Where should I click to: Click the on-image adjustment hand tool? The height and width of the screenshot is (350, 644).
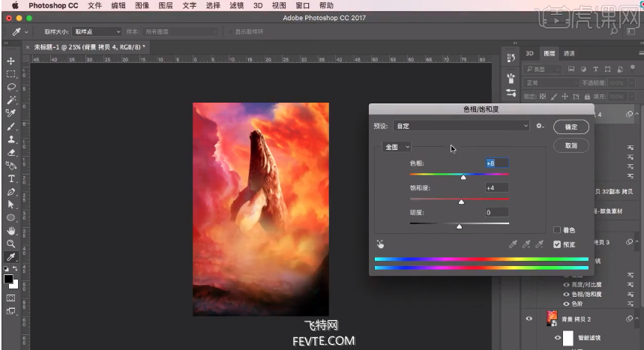(x=380, y=244)
